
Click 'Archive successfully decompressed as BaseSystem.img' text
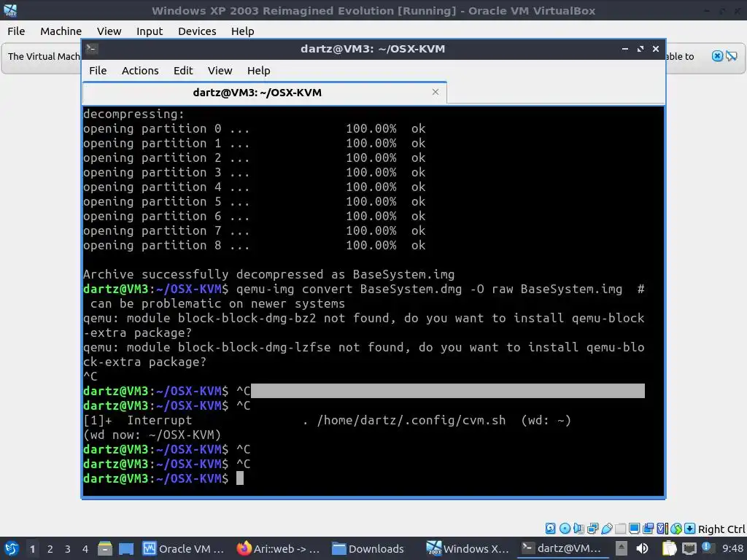(268, 274)
